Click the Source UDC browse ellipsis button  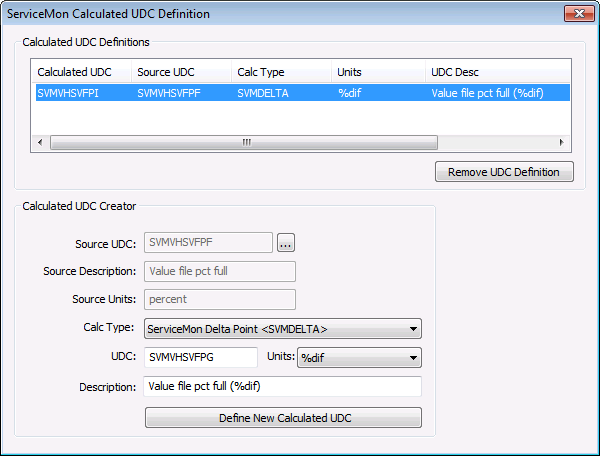click(286, 243)
